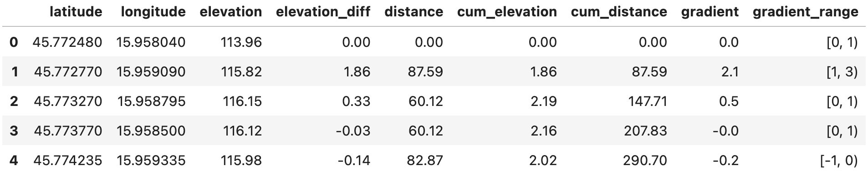Viewport: 868px width, 181px height.
Task: Click row index 0
Action: [14, 42]
